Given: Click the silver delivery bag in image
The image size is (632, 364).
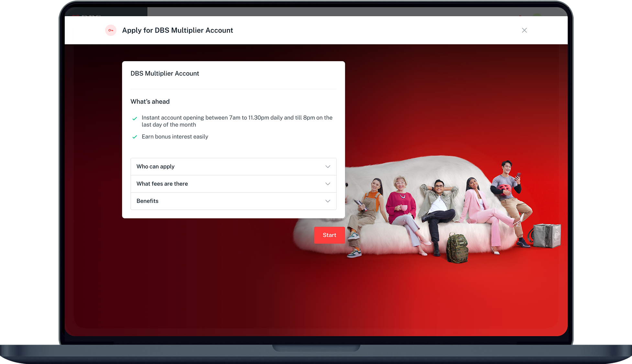Looking at the screenshot, I should coord(547,236).
